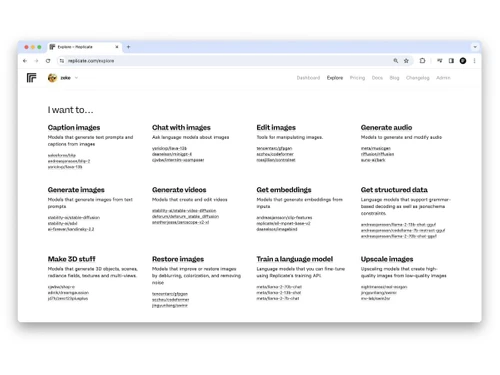
Task: Expand the zeke account dropdown chevron
Action: [76, 78]
